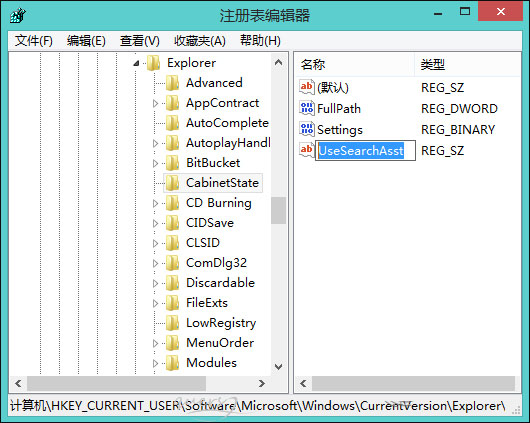Click the tree pane scroll up arrow
The height and width of the screenshot is (423, 530).
click(x=279, y=62)
